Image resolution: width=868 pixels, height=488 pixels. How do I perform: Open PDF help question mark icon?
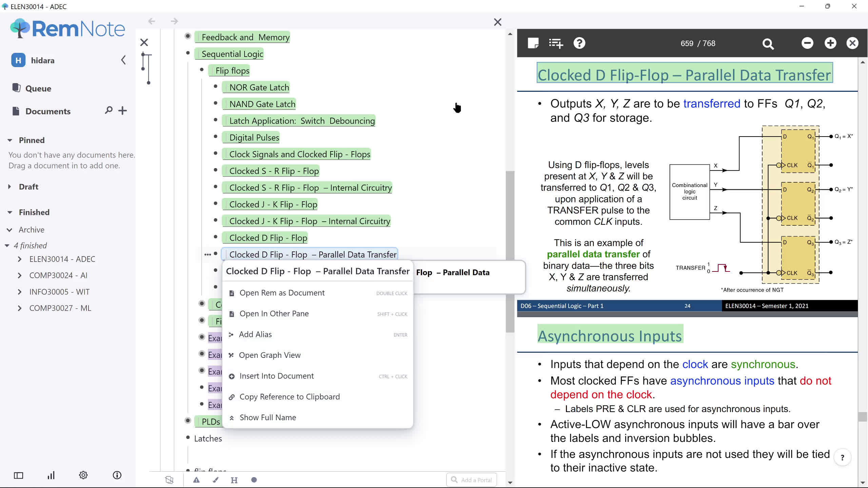[x=579, y=43]
